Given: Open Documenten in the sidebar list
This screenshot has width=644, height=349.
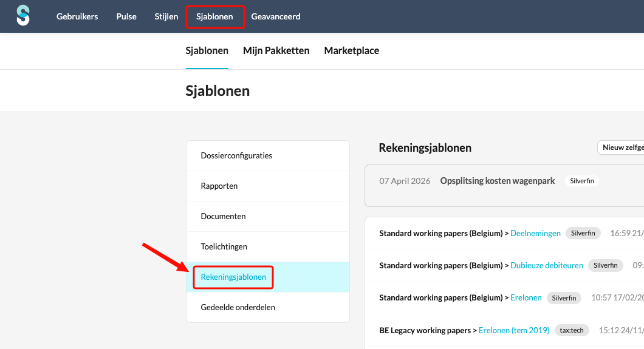Looking at the screenshot, I should click(x=223, y=216).
